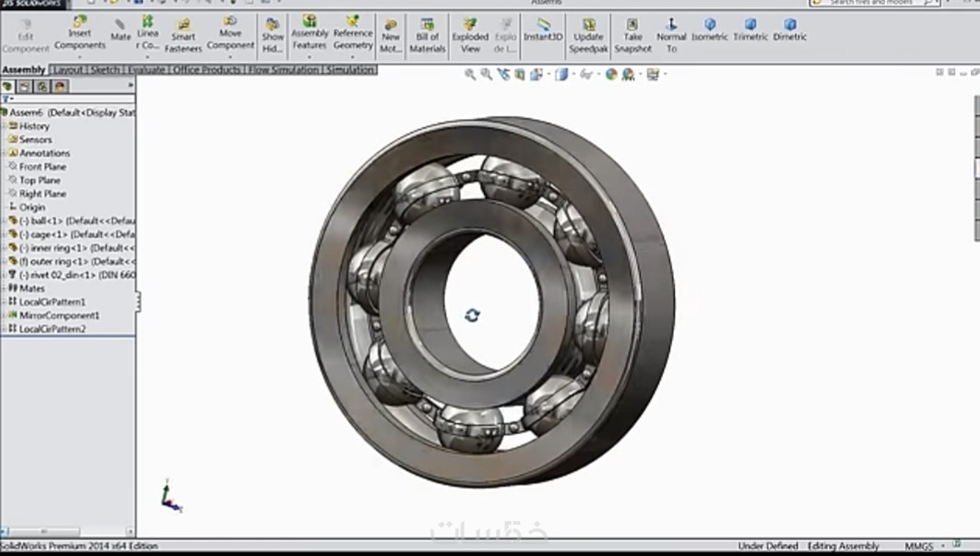Select Move Component tool
The height and width of the screenshot is (556, 980).
pos(230,35)
